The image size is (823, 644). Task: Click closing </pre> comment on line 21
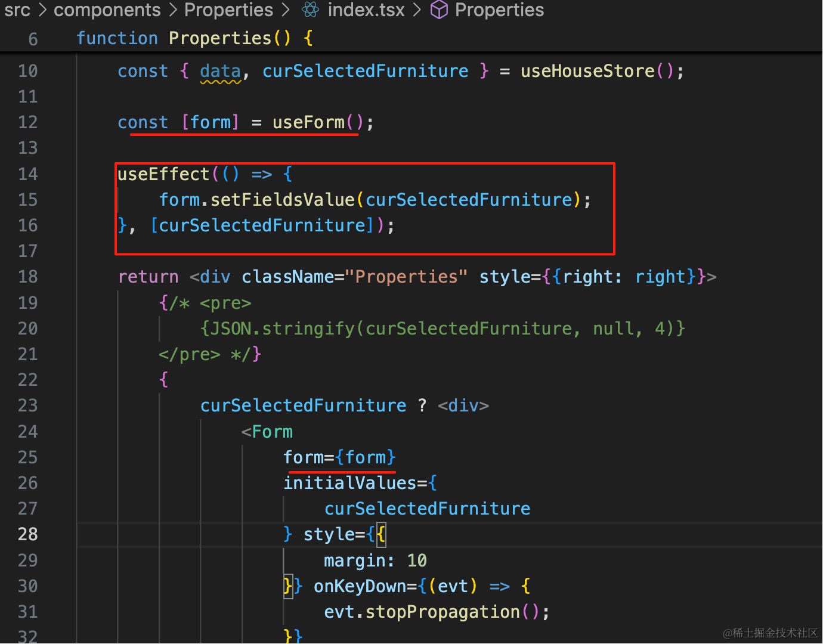[189, 354]
